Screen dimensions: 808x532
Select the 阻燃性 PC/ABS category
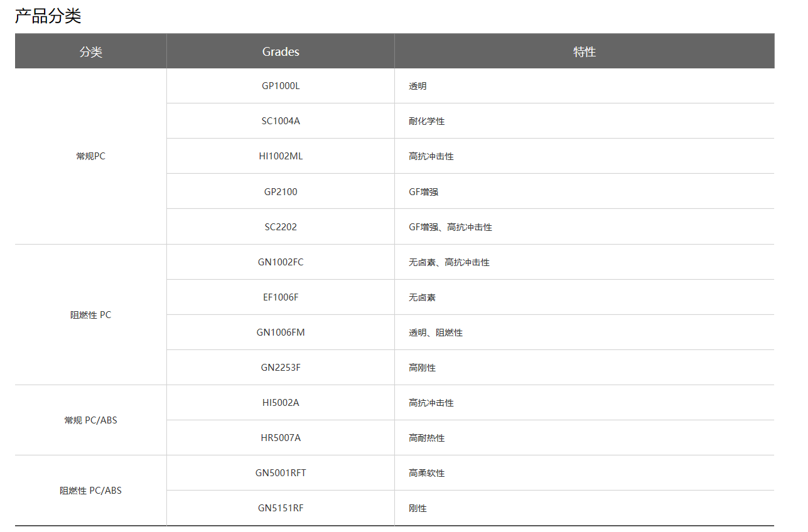tap(91, 491)
